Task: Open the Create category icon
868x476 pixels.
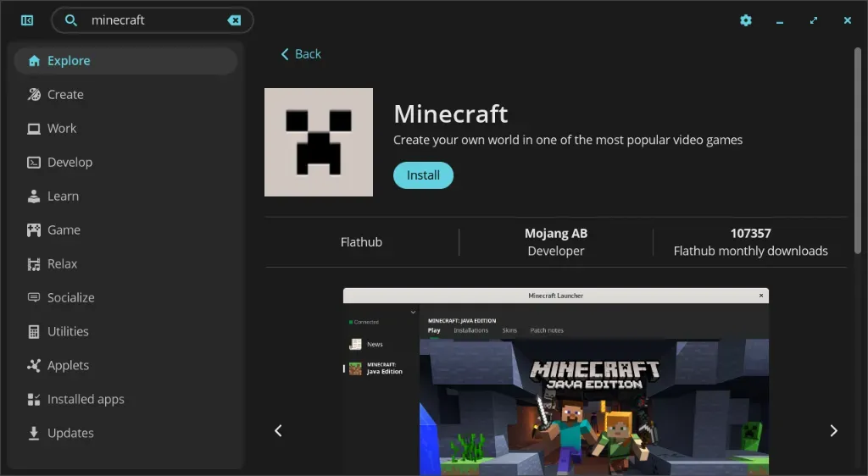Action: click(34, 95)
